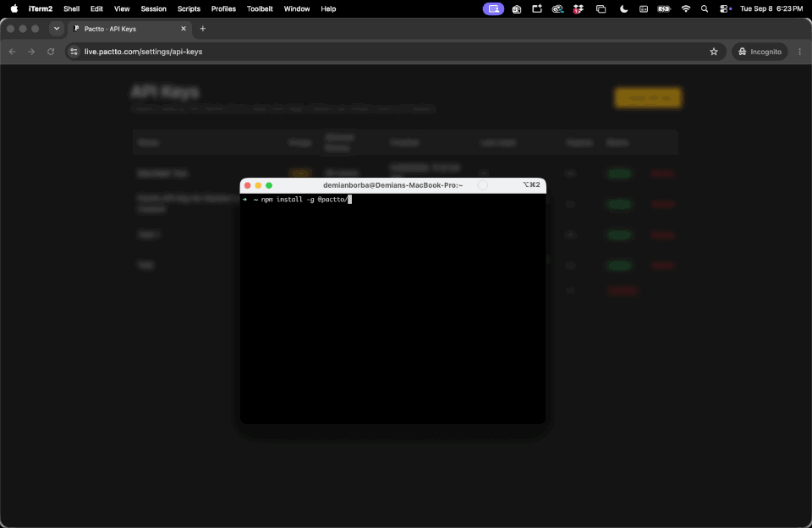Click the blurred yellow create key button
This screenshot has width=812, height=528.
coord(647,97)
